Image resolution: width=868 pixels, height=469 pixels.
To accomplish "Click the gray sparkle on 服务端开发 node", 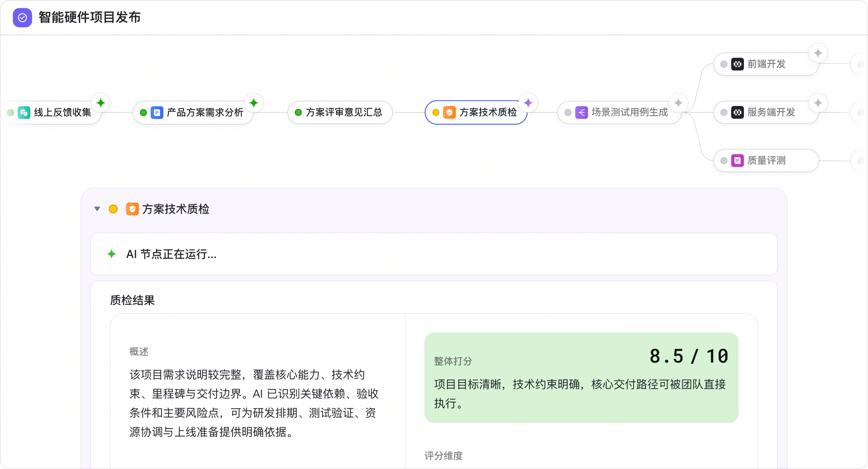I will point(818,103).
